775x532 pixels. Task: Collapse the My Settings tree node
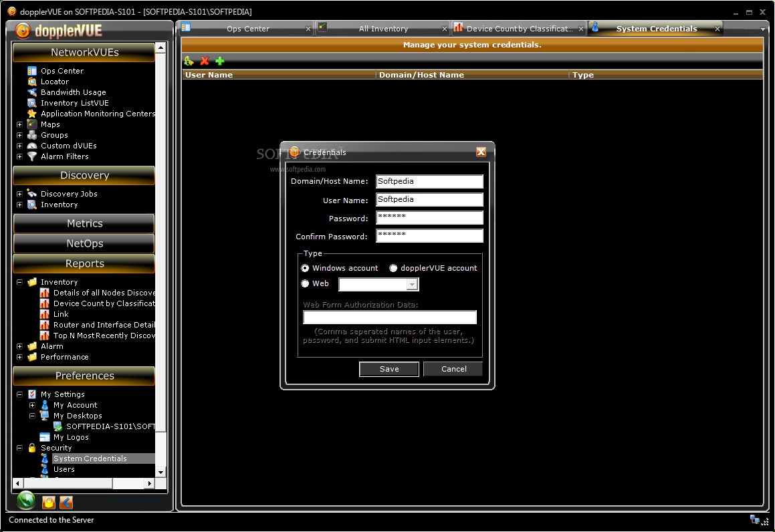tap(20, 394)
